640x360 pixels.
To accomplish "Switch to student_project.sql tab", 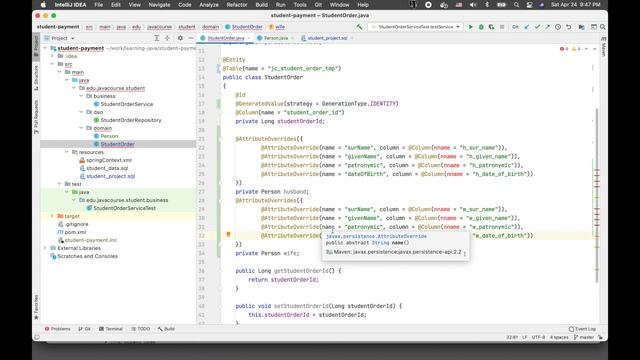I will point(327,38).
